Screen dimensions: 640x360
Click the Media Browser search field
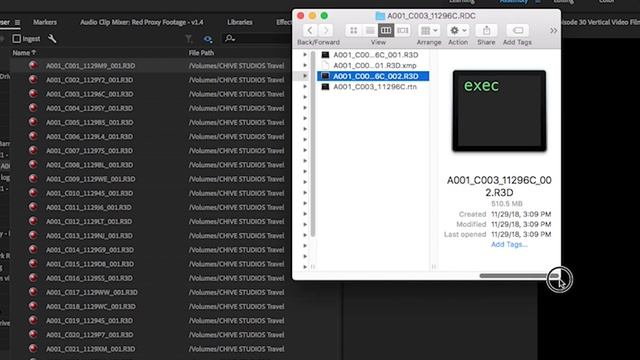click(257, 39)
